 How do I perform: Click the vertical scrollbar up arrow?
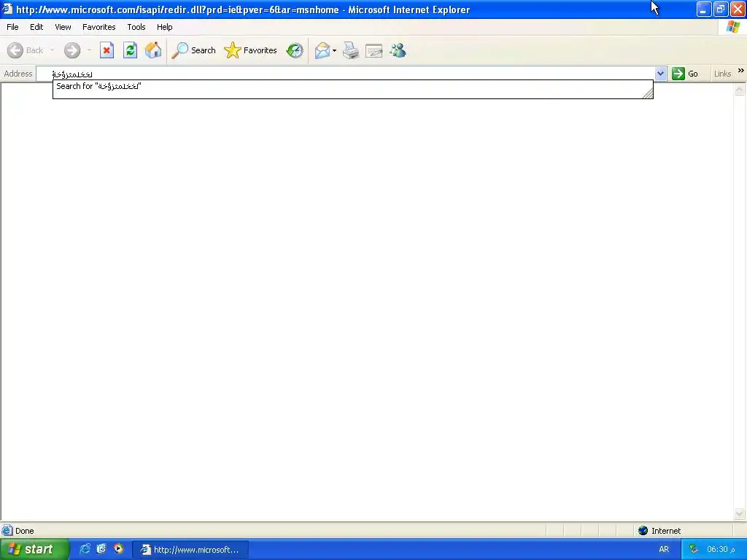pyautogui.click(x=740, y=90)
